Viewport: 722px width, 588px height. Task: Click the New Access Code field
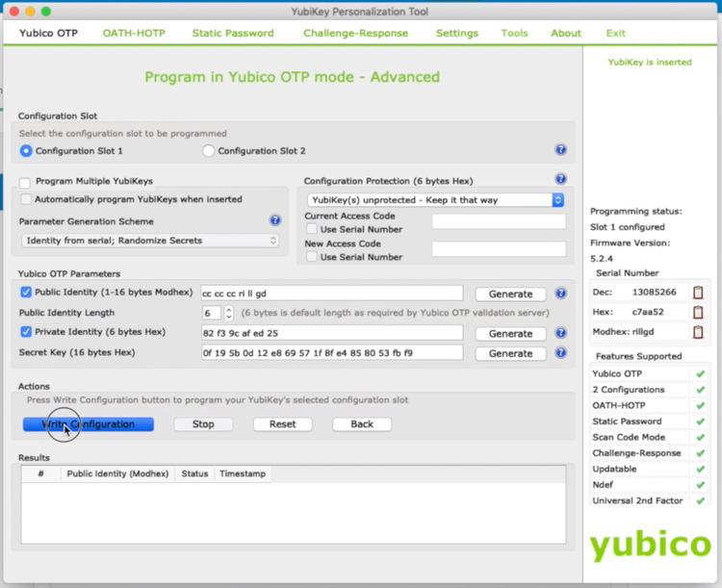pyautogui.click(x=499, y=249)
